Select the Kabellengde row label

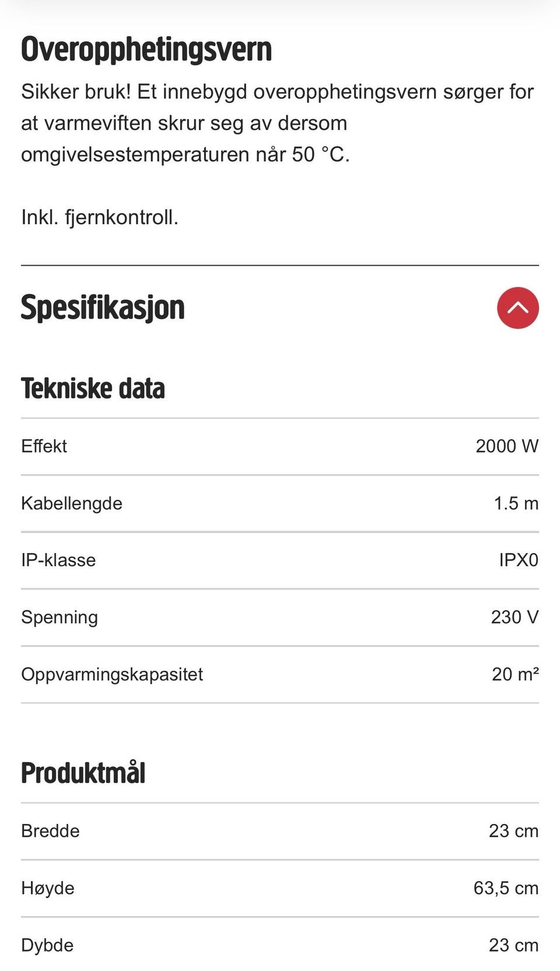pos(72,503)
